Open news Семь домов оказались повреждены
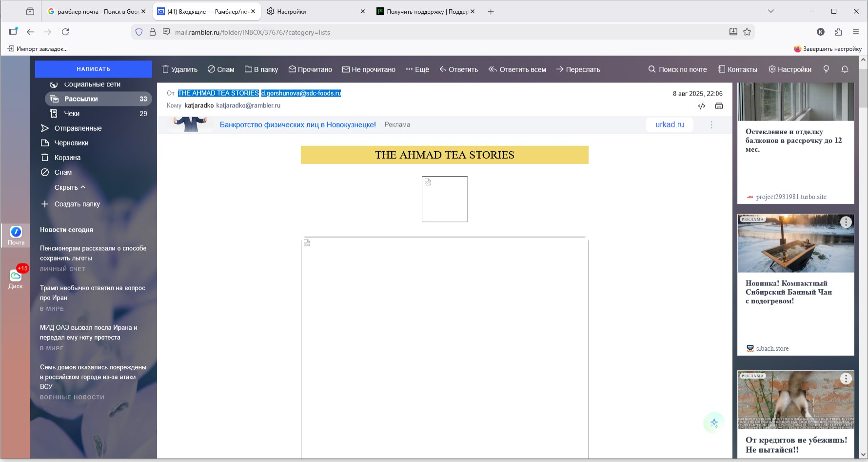Screen dimensions: 868x462 click(x=93, y=377)
